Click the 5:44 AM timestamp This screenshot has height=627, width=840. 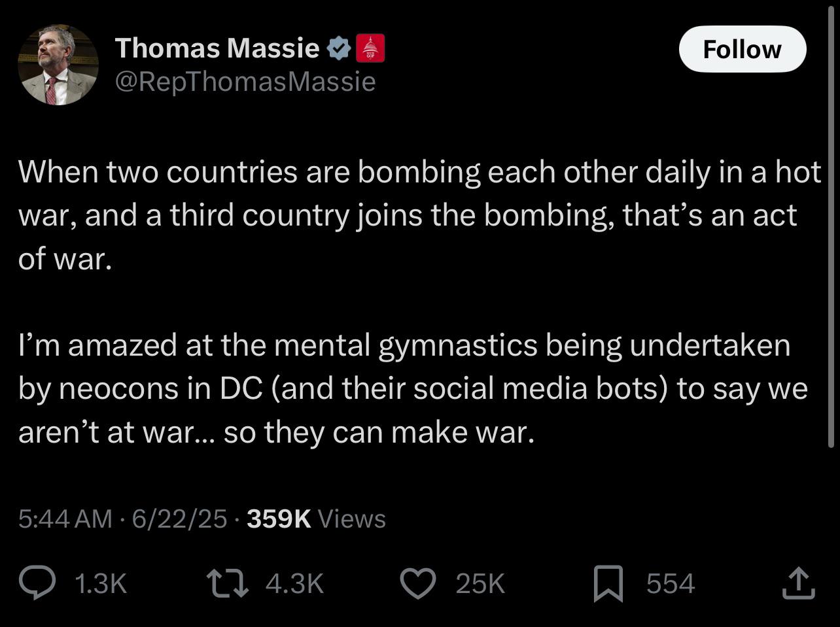pos(65,518)
